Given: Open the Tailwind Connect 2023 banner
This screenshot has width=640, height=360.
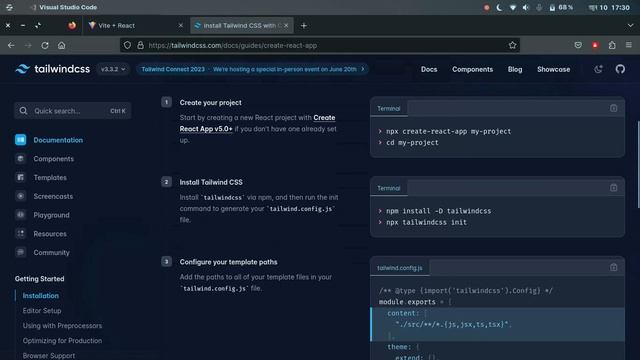Looking at the screenshot, I should pyautogui.click(x=253, y=69).
